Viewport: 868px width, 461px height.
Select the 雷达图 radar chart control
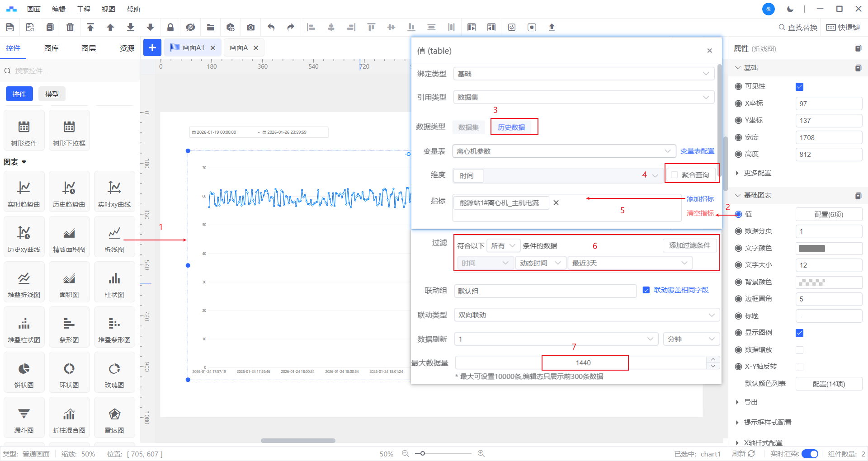point(114,419)
